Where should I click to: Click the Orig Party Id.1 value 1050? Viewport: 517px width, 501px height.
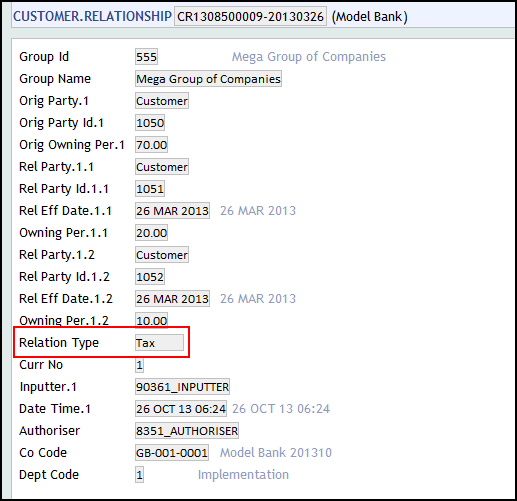click(150, 123)
